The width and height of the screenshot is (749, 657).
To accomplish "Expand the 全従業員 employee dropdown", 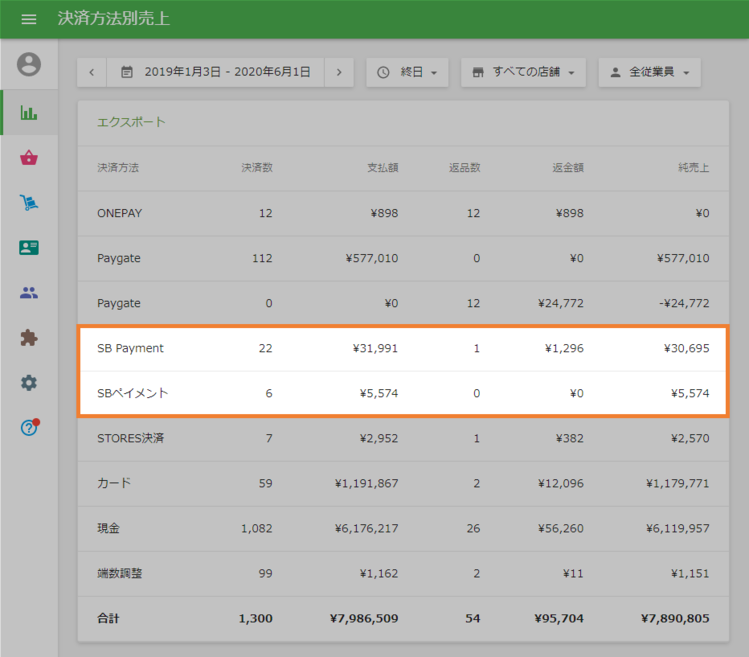I will [x=649, y=72].
